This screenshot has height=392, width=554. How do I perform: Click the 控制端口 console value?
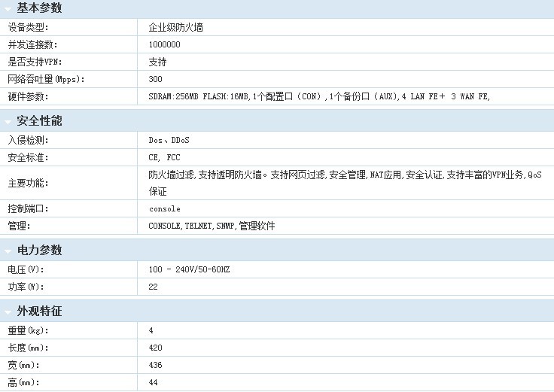coord(164,208)
